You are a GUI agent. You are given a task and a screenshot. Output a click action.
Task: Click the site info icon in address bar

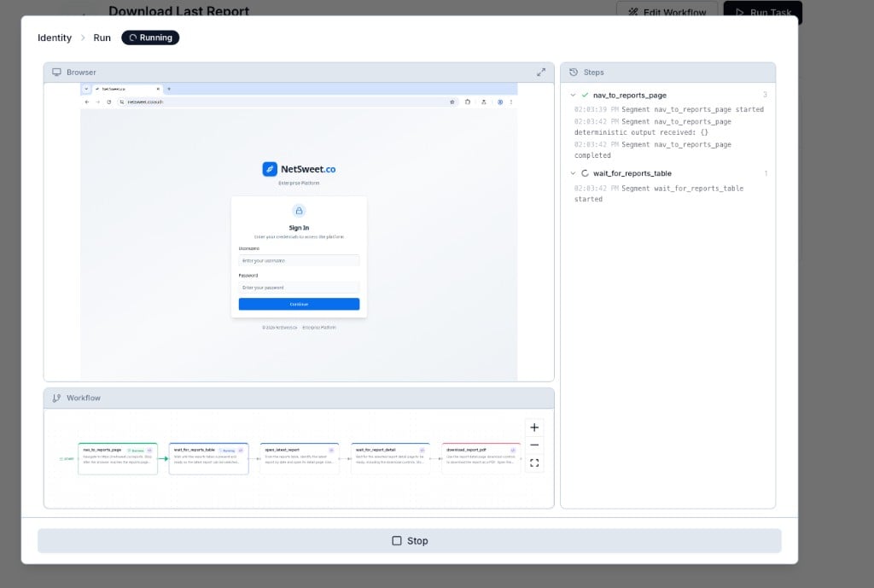pyautogui.click(x=121, y=102)
